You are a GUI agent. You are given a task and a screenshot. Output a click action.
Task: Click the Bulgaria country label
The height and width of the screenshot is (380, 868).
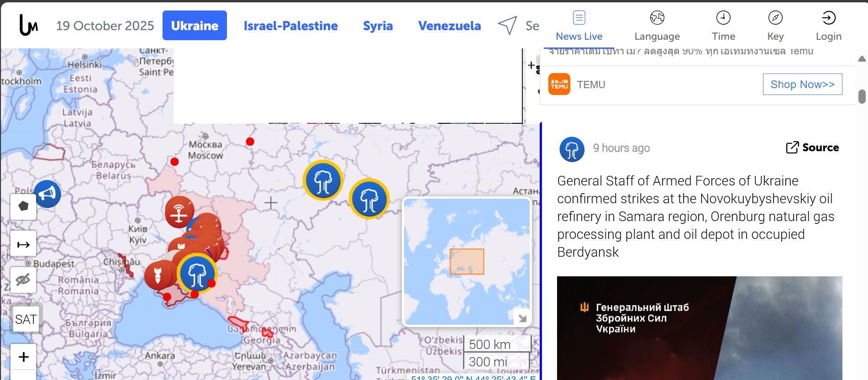(x=88, y=328)
